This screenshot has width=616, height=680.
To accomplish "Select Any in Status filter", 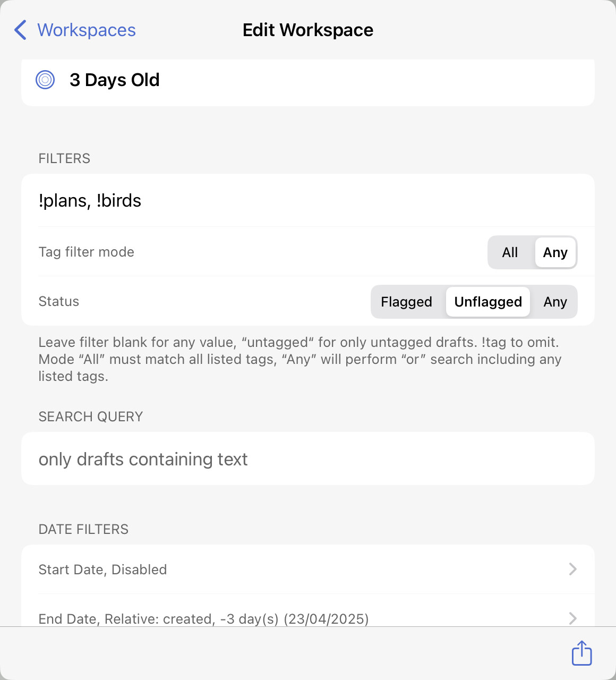I will tap(555, 302).
